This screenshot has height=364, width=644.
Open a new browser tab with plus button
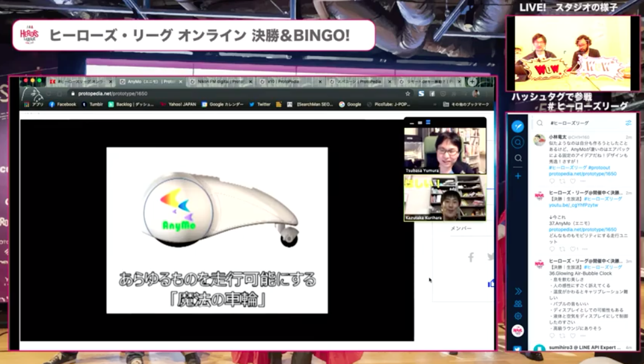coord(472,81)
